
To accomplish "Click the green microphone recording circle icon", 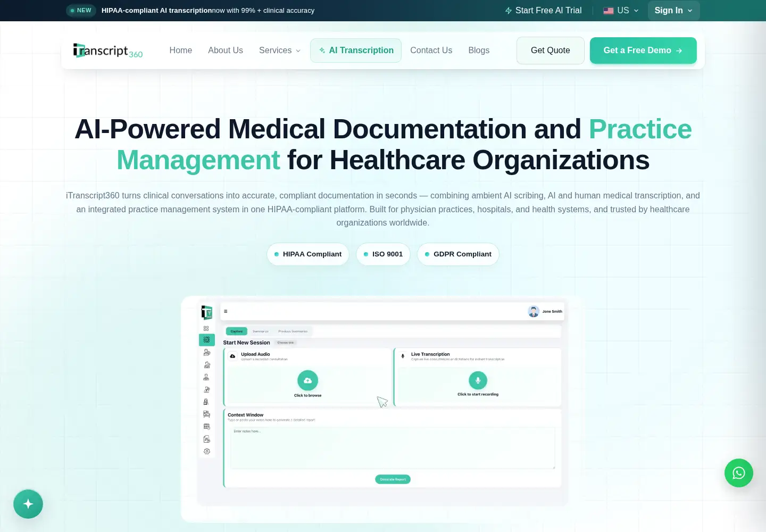I will pos(478,380).
